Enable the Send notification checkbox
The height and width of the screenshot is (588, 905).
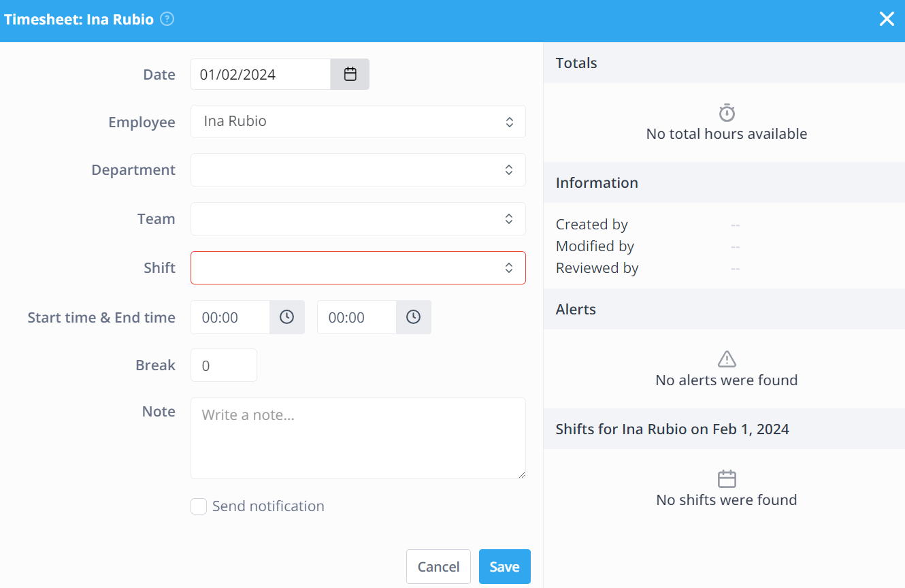coord(198,506)
